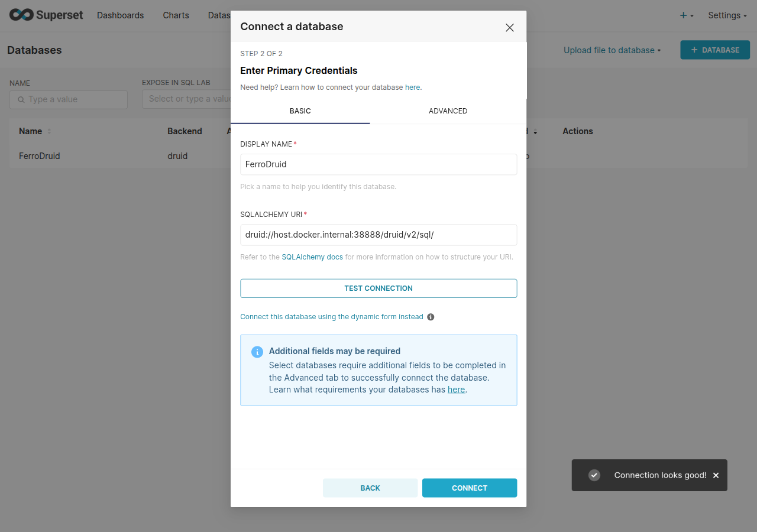Click the Name filter search field
757x532 pixels.
pos(69,99)
